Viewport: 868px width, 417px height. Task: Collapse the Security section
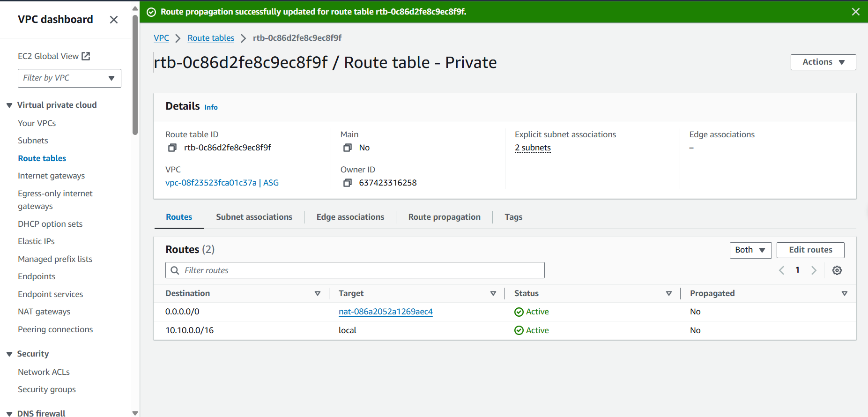pos(9,354)
